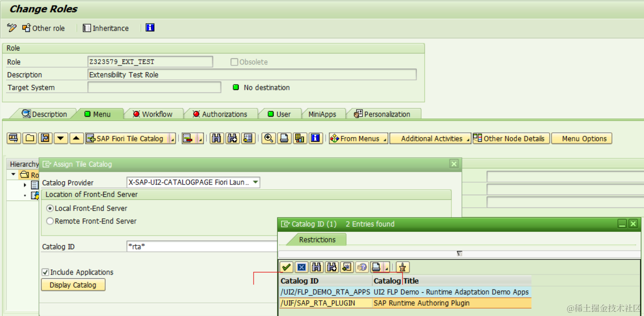Click the magnifier zoom icon
This screenshot has height=316, width=644.
[268, 138]
